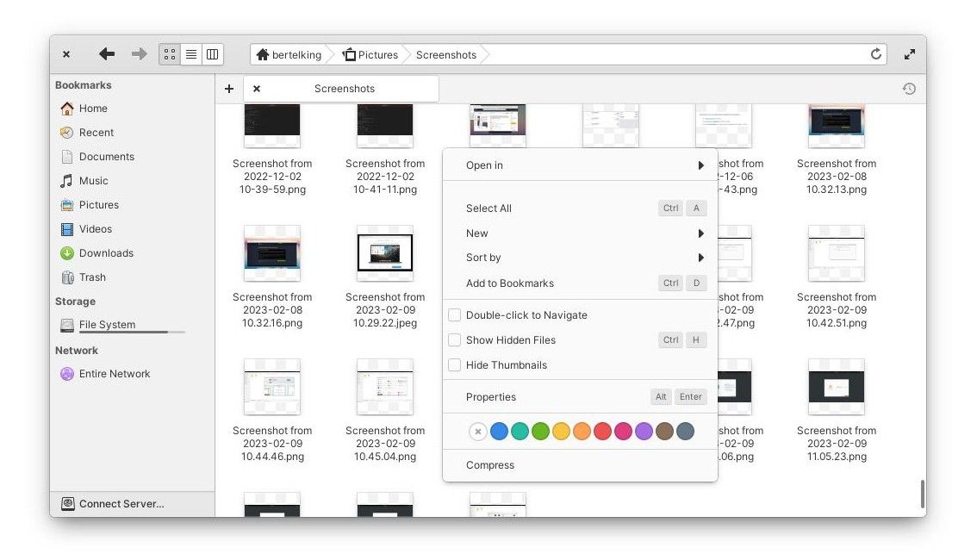Viewport: 977px width, 560px height.
Task: Toggle Show Hidden Files checkbox
Action: point(455,340)
